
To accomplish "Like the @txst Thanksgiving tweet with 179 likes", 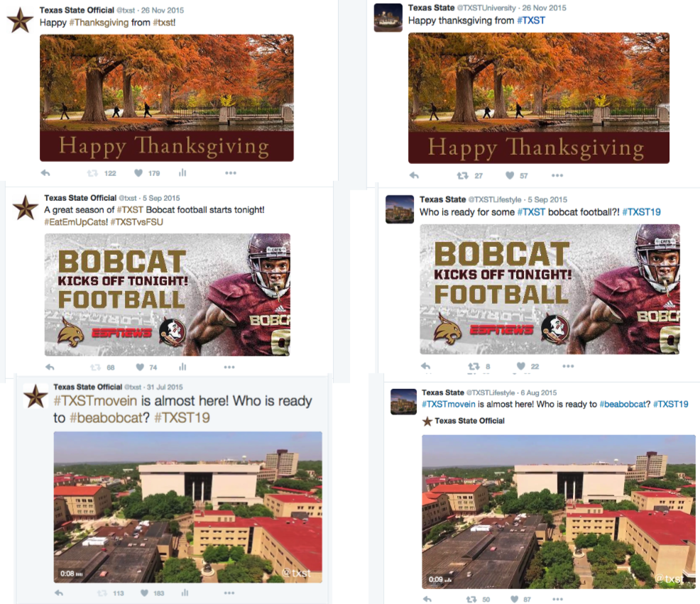I will [138, 172].
